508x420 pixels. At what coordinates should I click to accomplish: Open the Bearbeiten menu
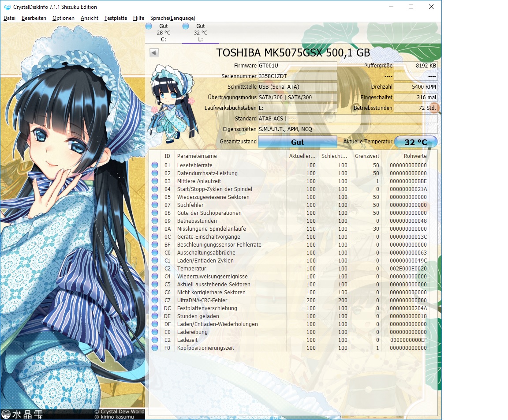pyautogui.click(x=34, y=18)
